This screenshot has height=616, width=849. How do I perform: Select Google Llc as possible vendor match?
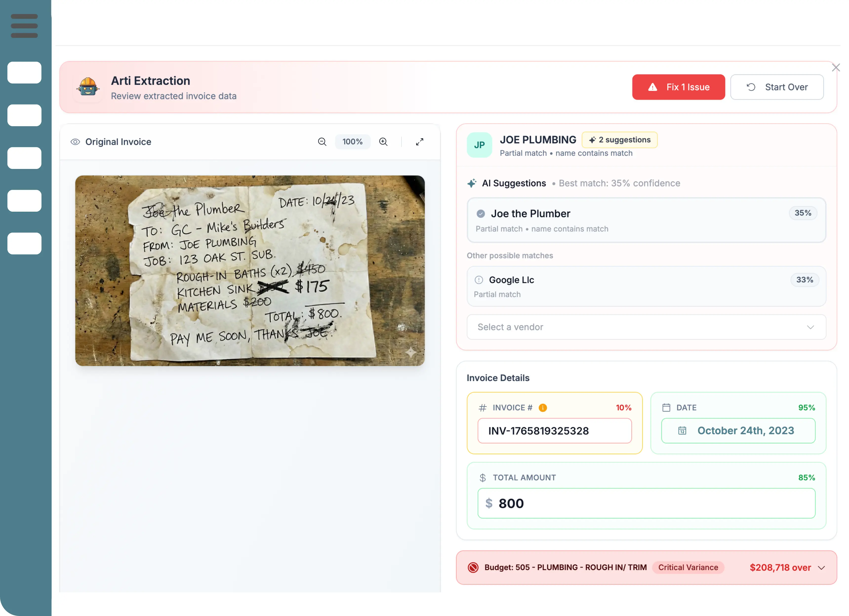(x=646, y=286)
